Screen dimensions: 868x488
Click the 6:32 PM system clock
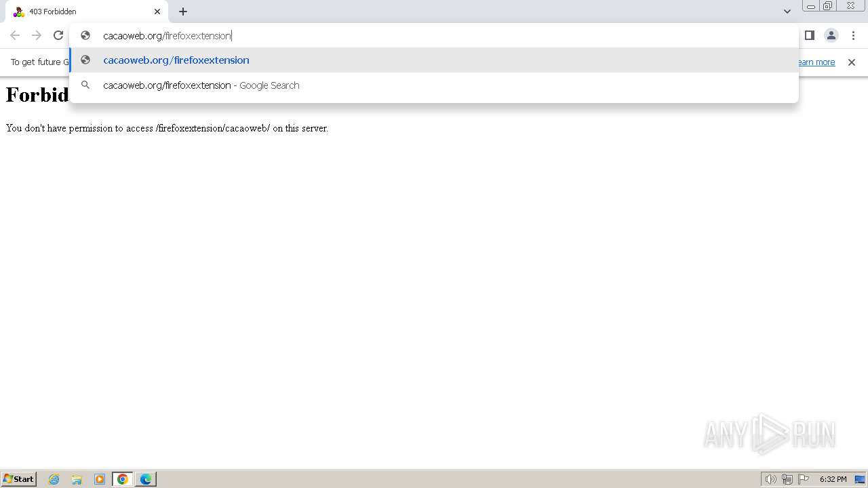(833, 479)
